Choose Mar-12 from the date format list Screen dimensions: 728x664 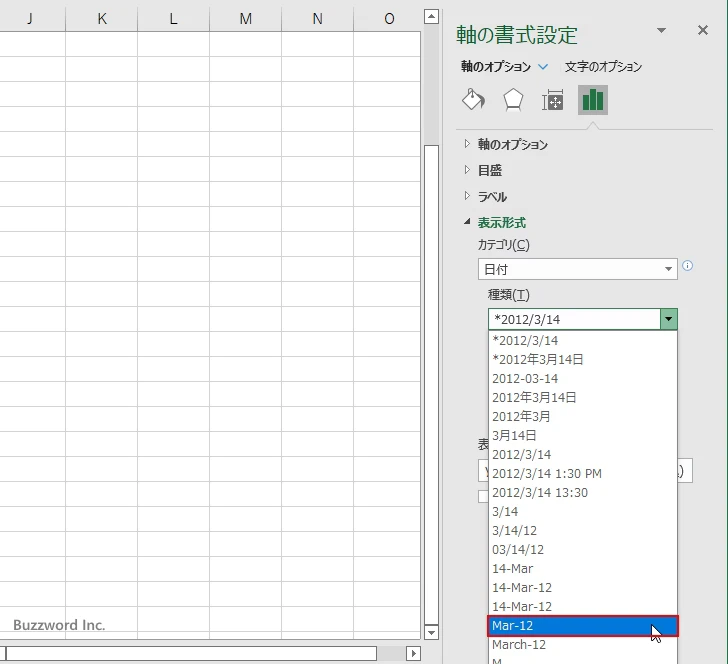pos(582,626)
